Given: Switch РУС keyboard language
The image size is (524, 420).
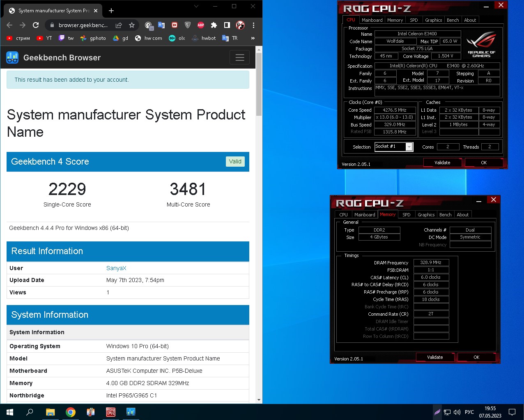Looking at the screenshot, I should (469, 412).
